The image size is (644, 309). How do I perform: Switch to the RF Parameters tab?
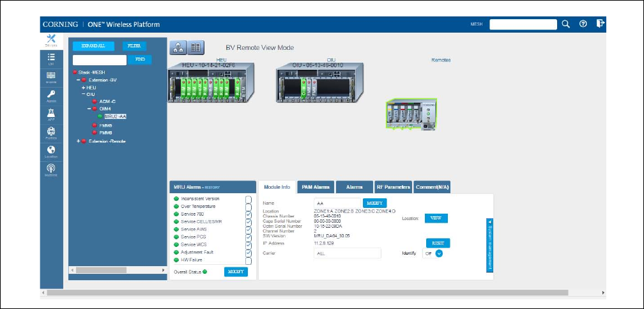(x=394, y=187)
